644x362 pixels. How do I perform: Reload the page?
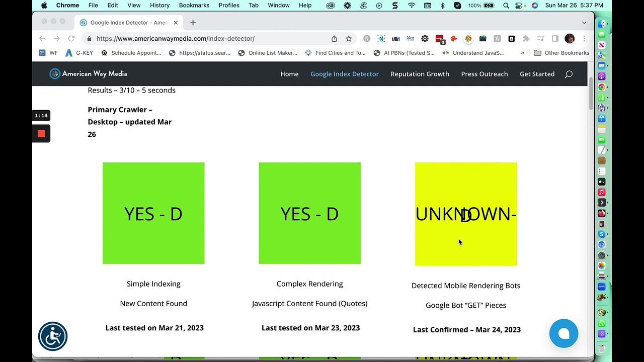(71, 39)
